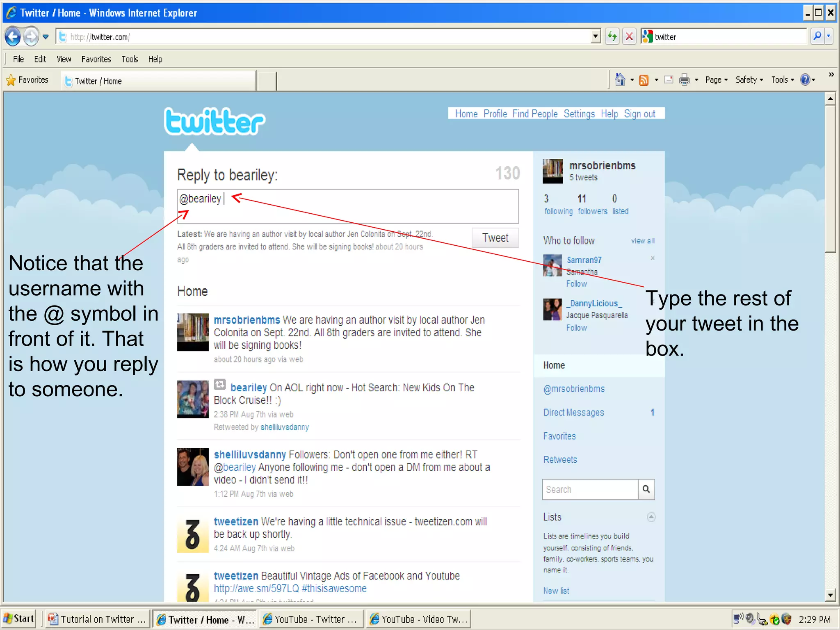The height and width of the screenshot is (630, 840).
Task: Collapse the Lists section arrow
Action: tap(651, 517)
